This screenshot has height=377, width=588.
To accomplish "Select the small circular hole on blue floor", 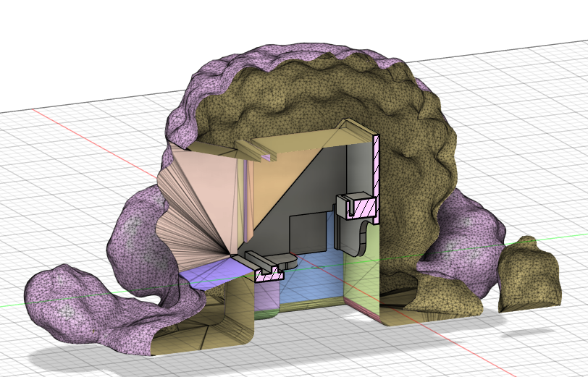I will tap(320, 268).
